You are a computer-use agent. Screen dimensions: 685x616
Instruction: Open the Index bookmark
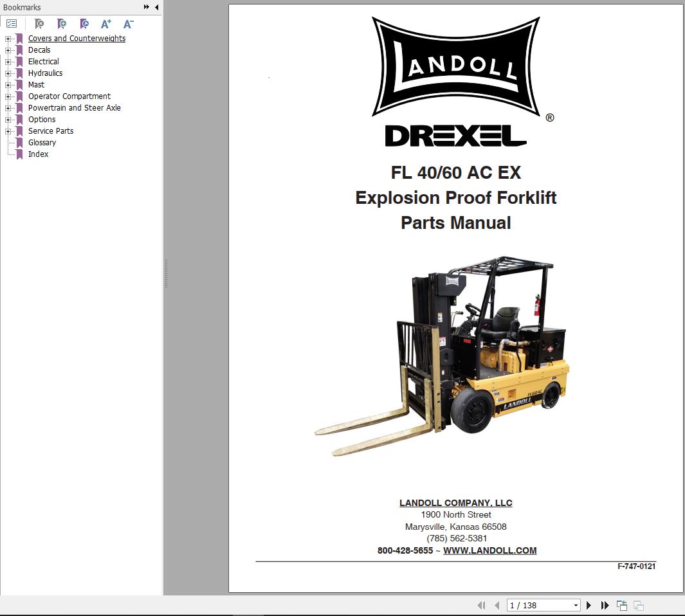(x=38, y=154)
